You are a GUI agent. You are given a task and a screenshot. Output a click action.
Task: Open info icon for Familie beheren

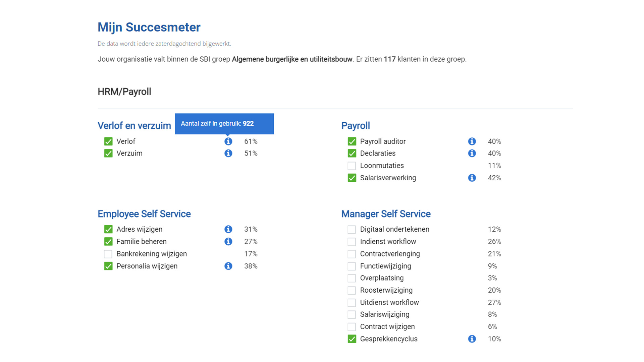pyautogui.click(x=228, y=241)
